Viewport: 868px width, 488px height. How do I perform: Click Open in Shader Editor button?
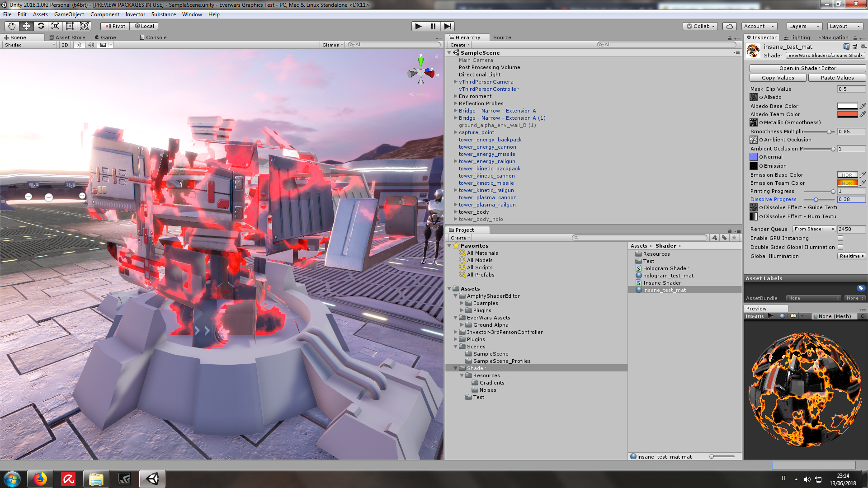click(x=807, y=68)
